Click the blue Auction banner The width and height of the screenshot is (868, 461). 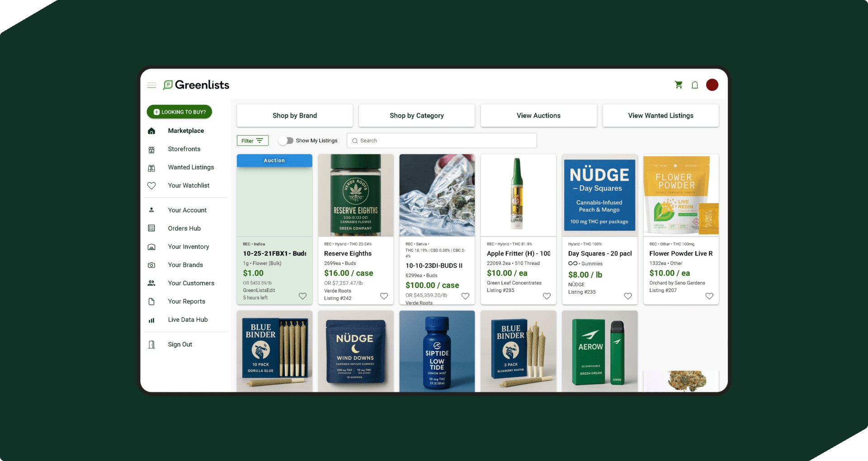coord(274,160)
